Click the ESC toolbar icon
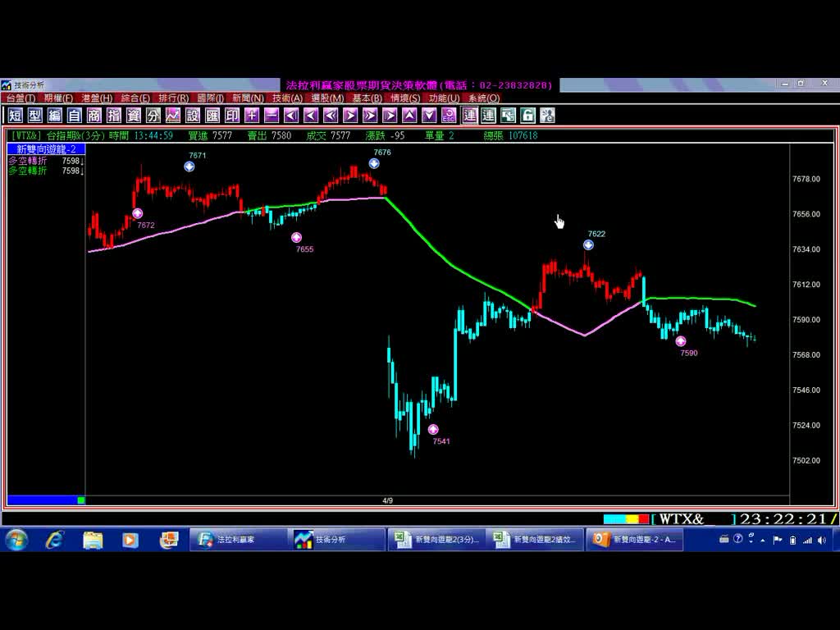This screenshot has height=630, width=840. [x=449, y=116]
